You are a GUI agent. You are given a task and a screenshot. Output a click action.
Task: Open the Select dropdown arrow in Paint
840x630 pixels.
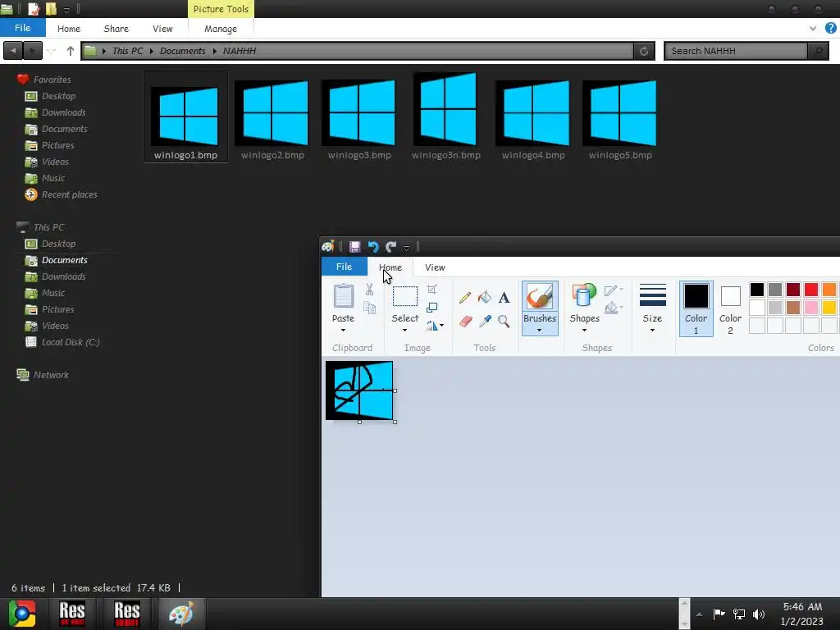click(404, 330)
